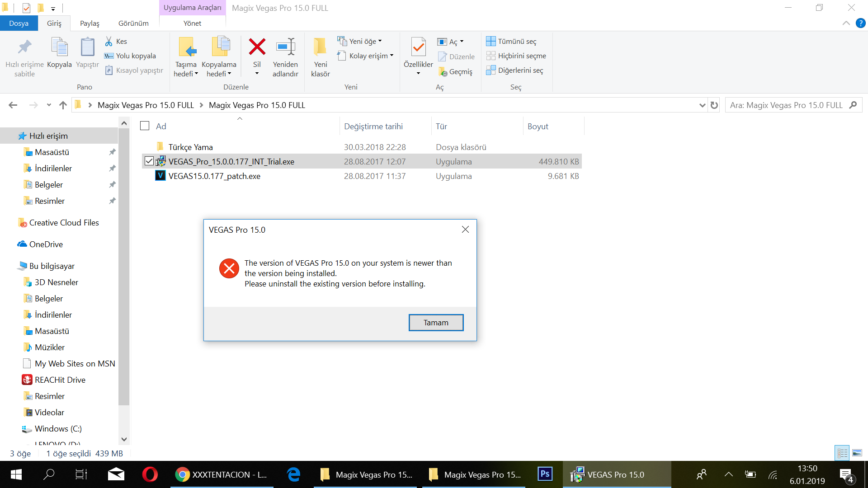The width and height of the screenshot is (868, 488).
Task: Click the Düzenle edit icon
Action: pos(443,56)
